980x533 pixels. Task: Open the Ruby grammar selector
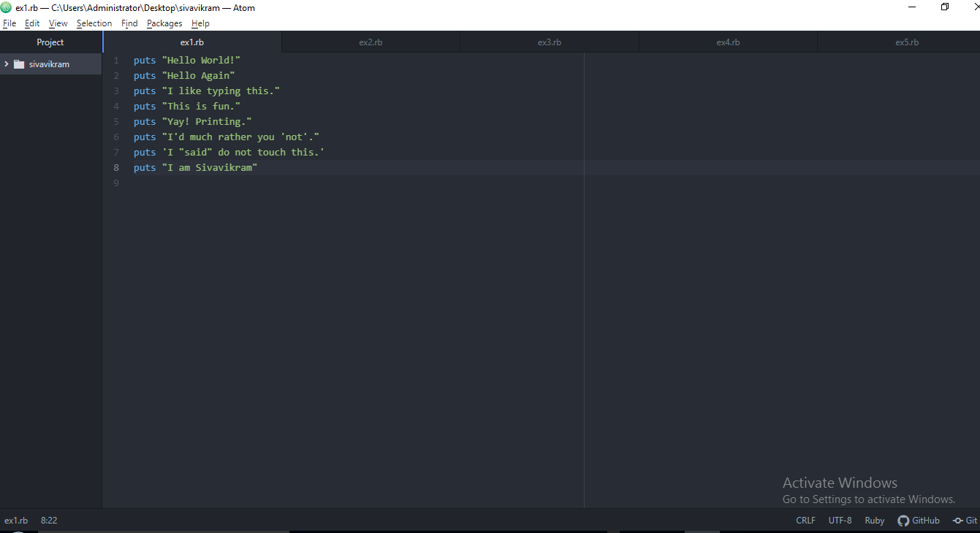click(874, 520)
